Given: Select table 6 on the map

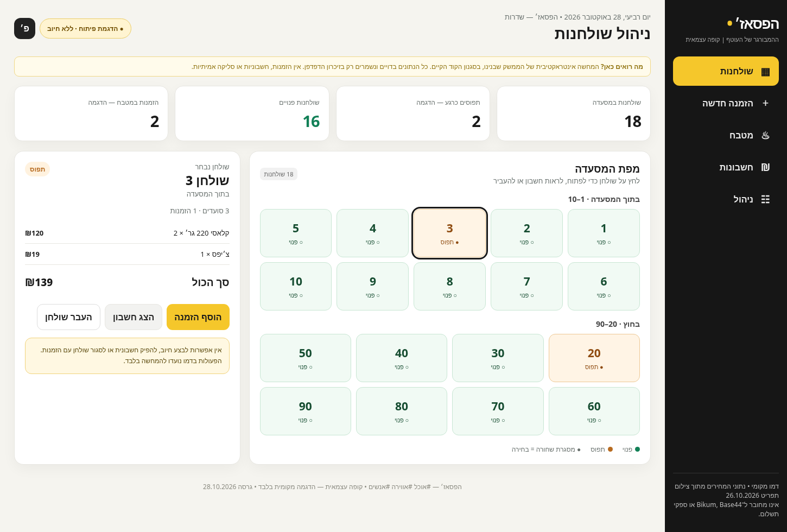Looking at the screenshot, I should coord(604,287).
